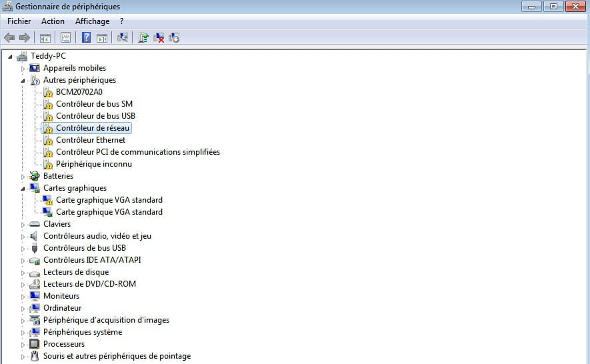Viewport: 590px width, 364px height.
Task: Scan for hardware changes icon
Action: click(x=122, y=37)
